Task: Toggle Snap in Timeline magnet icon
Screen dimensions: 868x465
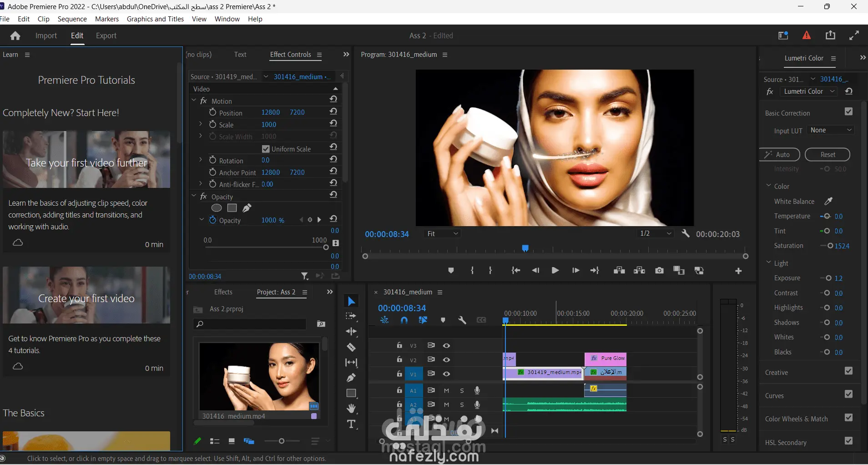Action: (404, 320)
